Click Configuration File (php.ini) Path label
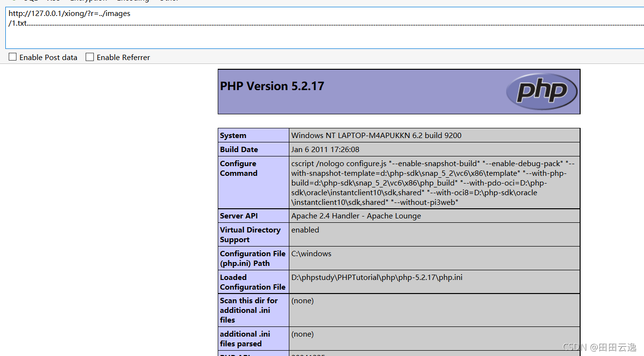Screen dimensions: 644x356 254,258
